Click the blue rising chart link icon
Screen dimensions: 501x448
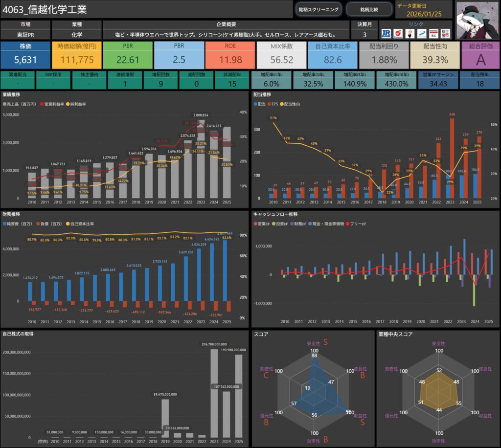click(x=422, y=34)
